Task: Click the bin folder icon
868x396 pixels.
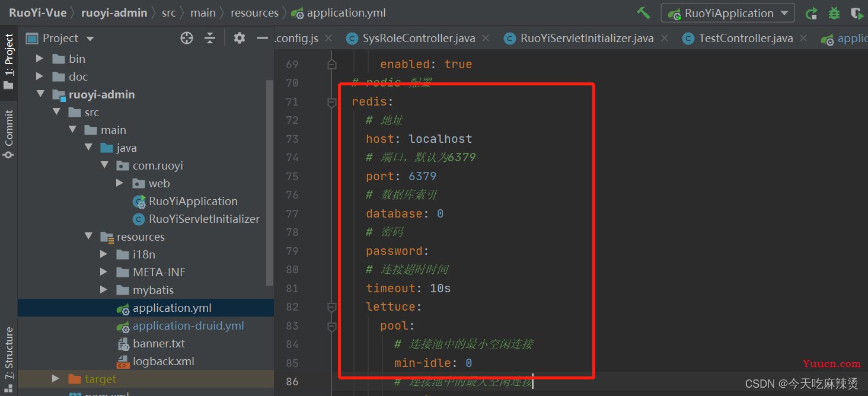Action: pos(59,59)
